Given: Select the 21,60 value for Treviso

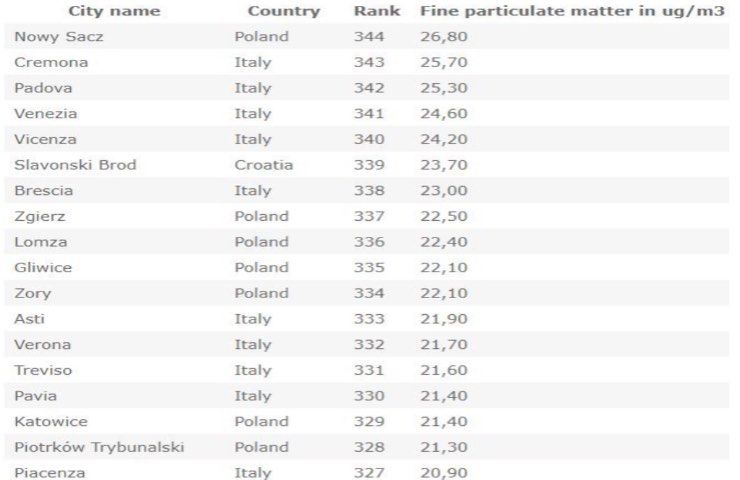Looking at the screenshot, I should [444, 370].
